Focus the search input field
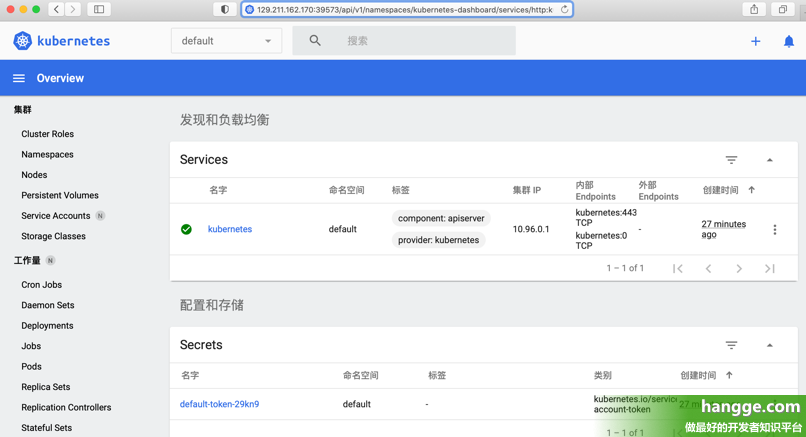This screenshot has width=806, height=437. (404, 41)
